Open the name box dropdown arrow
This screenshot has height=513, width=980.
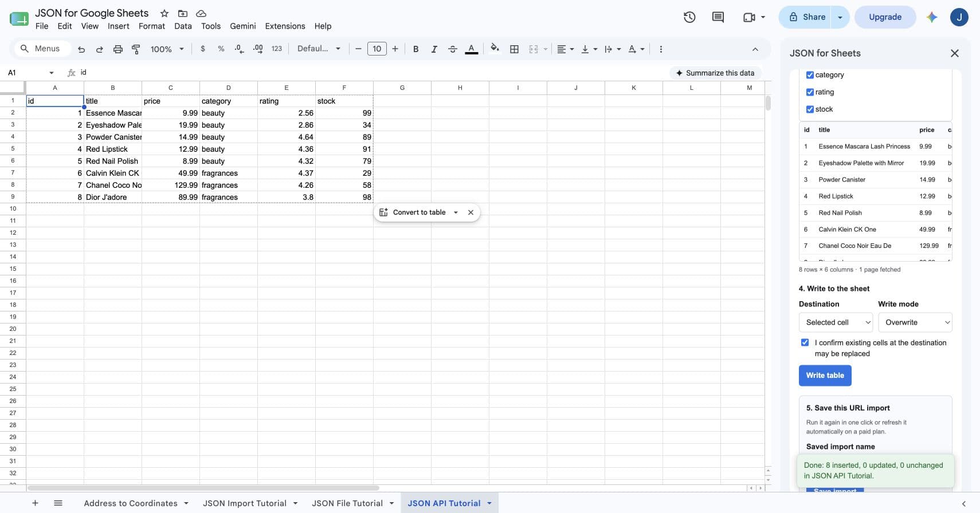52,73
